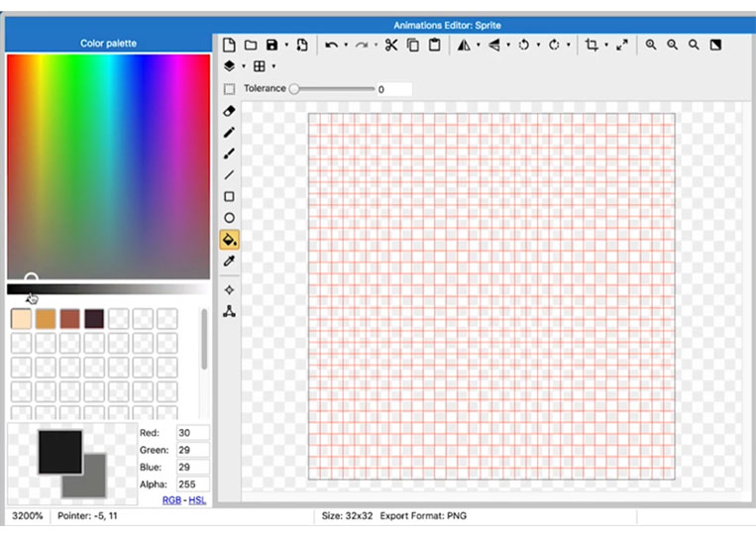756x536 pixels.
Task: Select the light peach palette swatch
Action: pyautogui.click(x=21, y=319)
